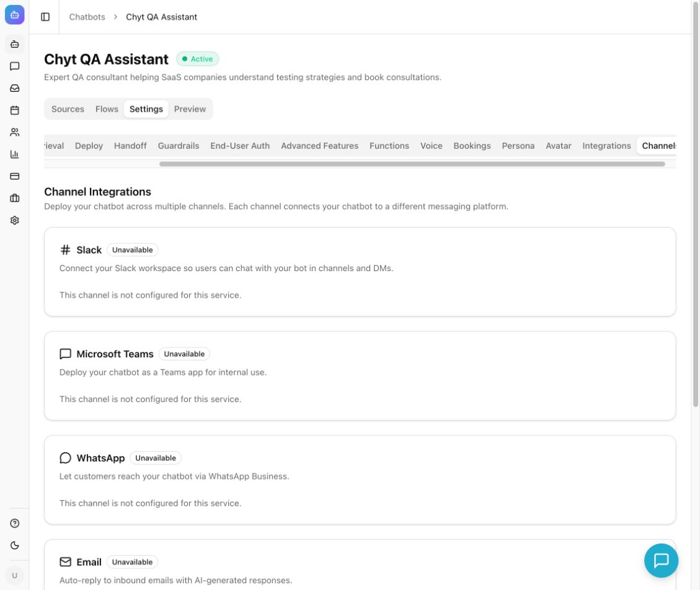Viewport: 700px width, 590px height.
Task: Open the Voice settings tab
Action: pos(432,146)
